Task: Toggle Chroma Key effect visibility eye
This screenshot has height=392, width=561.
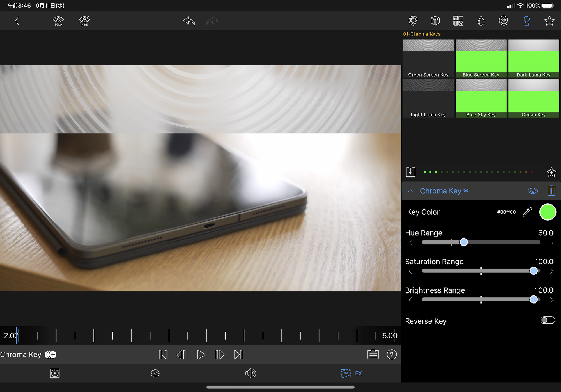Action: 532,191
